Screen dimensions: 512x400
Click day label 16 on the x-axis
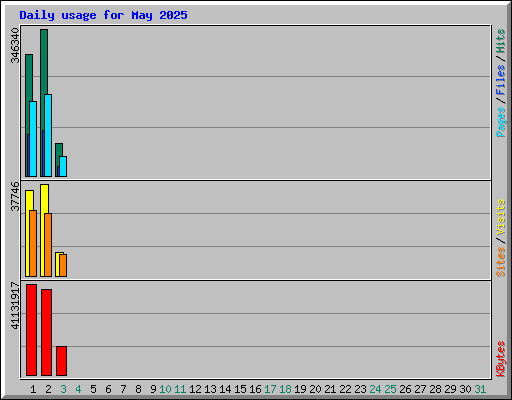255,389
